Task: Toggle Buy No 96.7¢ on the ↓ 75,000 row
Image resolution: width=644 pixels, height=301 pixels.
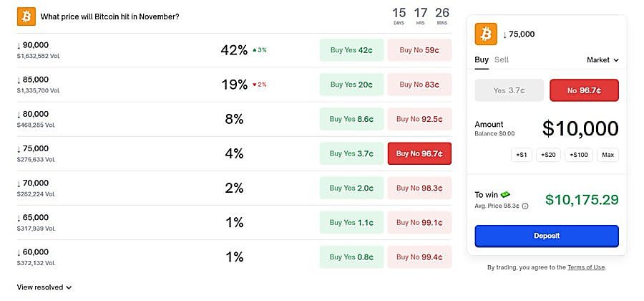Action: click(x=419, y=153)
